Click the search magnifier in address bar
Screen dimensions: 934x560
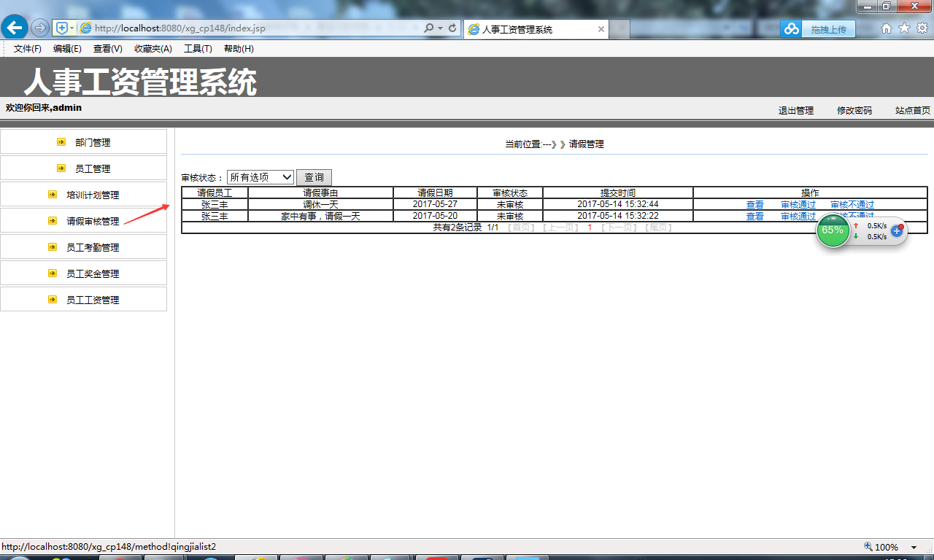429,28
